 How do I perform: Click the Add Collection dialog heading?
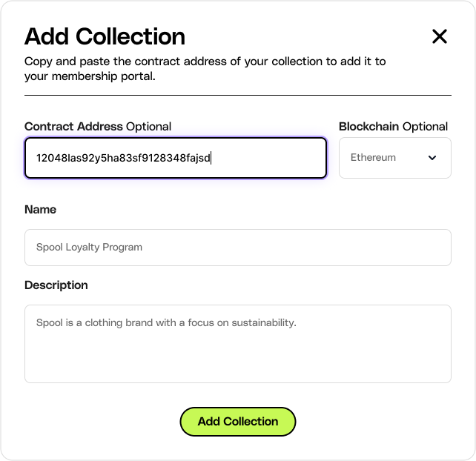click(x=105, y=36)
